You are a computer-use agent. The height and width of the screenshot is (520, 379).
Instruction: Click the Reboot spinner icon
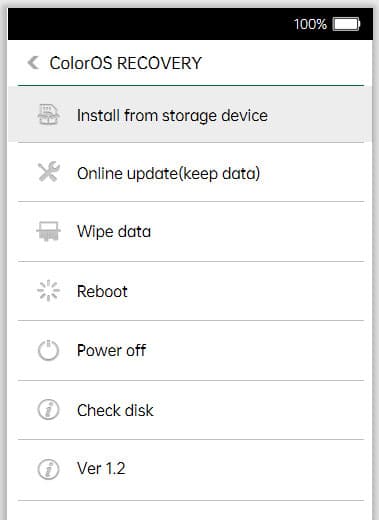(x=48, y=291)
